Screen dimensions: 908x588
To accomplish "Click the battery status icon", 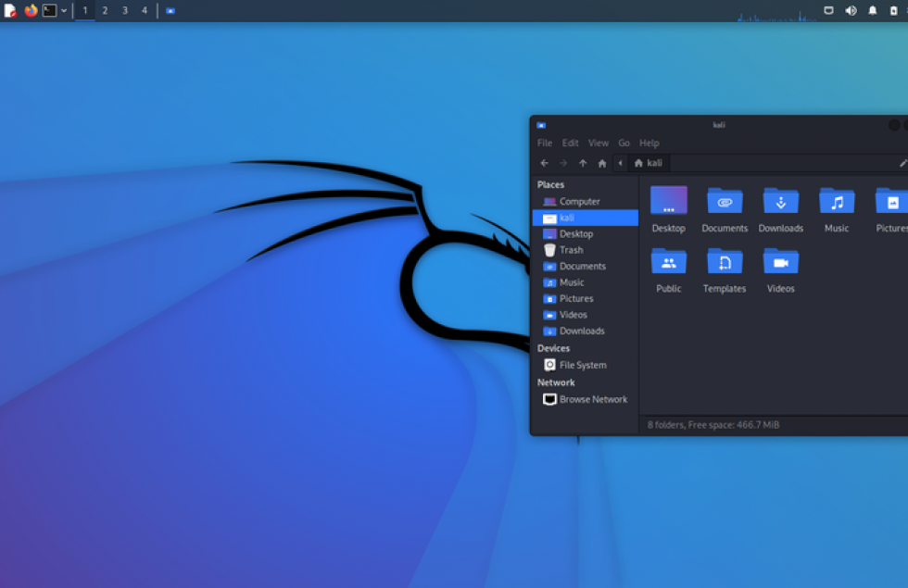I will [x=893, y=10].
